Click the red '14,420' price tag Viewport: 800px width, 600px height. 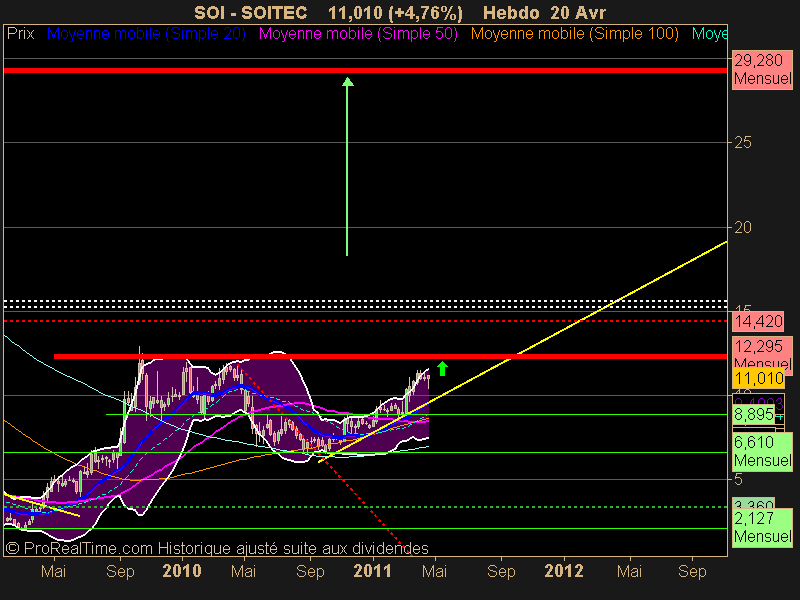coord(758,321)
